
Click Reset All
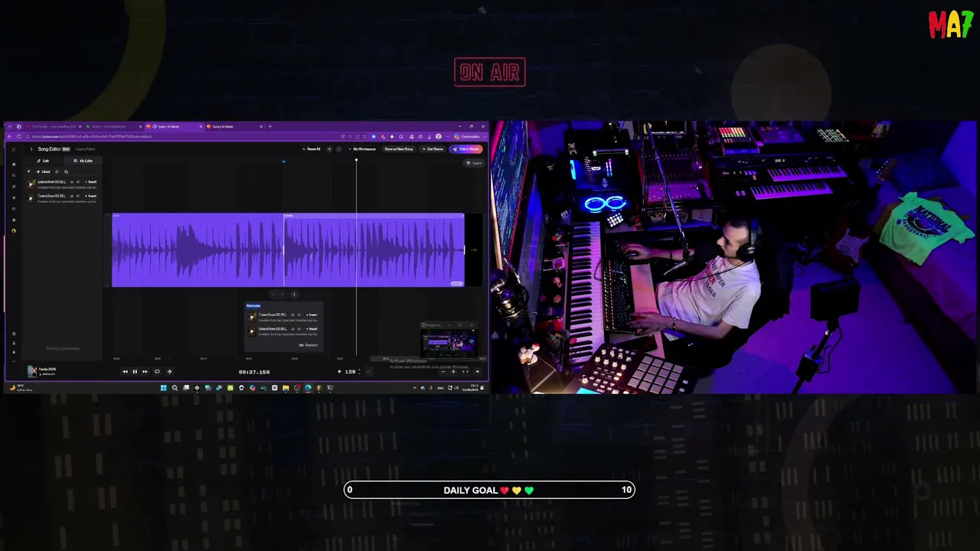point(312,149)
